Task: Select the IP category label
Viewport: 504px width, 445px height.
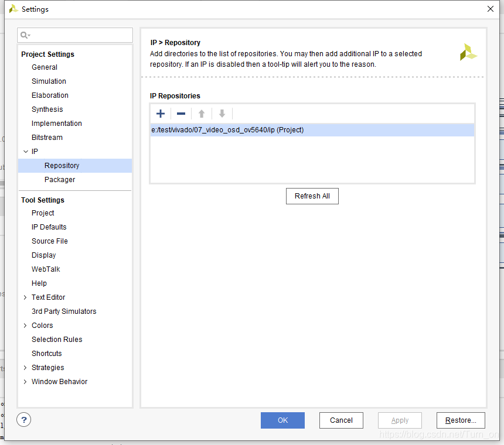Action: [x=35, y=152]
